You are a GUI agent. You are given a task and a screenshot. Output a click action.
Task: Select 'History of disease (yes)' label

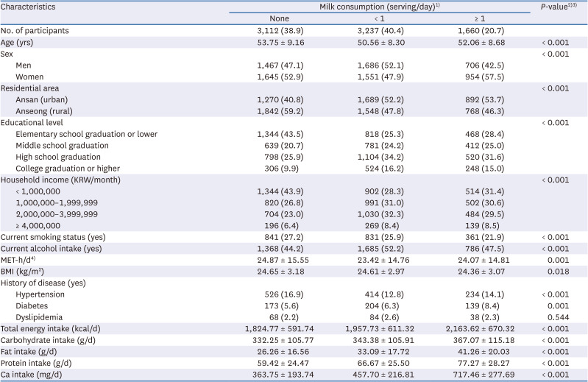coord(43,283)
